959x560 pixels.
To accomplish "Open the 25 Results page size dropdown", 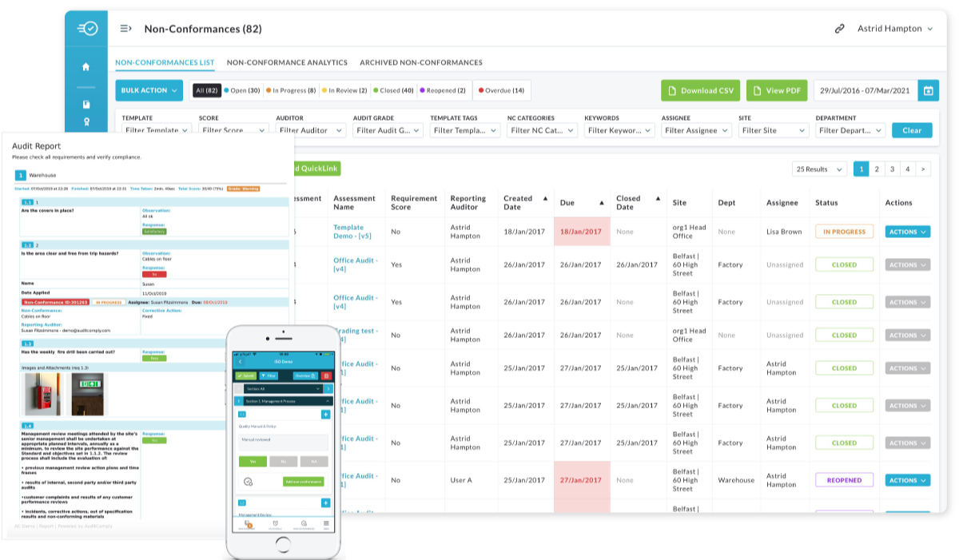I will coord(820,169).
